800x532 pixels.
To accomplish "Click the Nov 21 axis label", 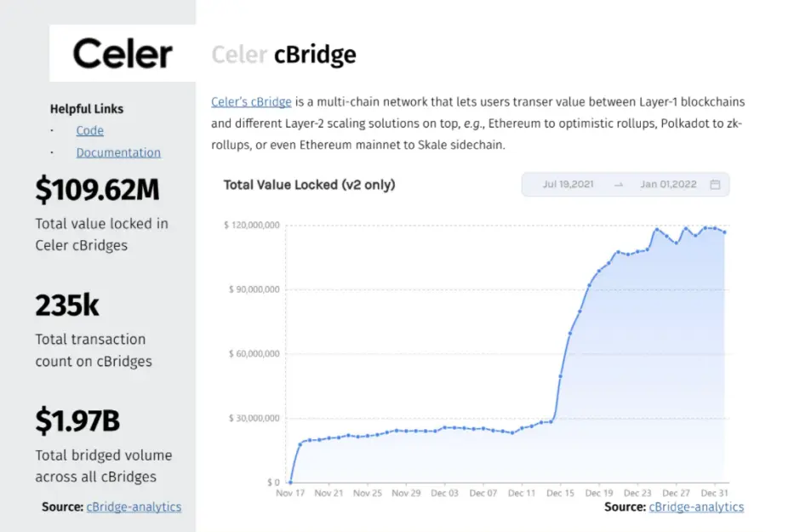I will (329, 493).
